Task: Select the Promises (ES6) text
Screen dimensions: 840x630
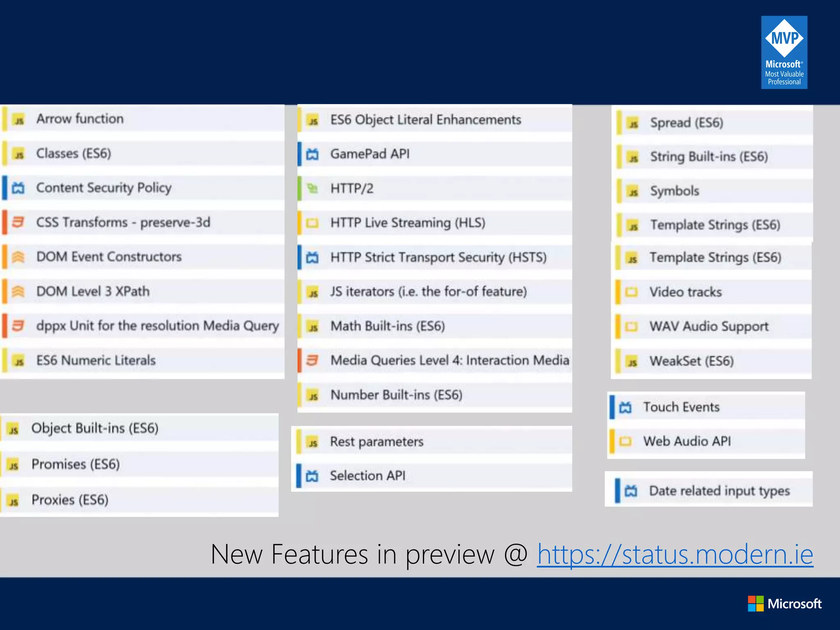Action: [x=76, y=464]
